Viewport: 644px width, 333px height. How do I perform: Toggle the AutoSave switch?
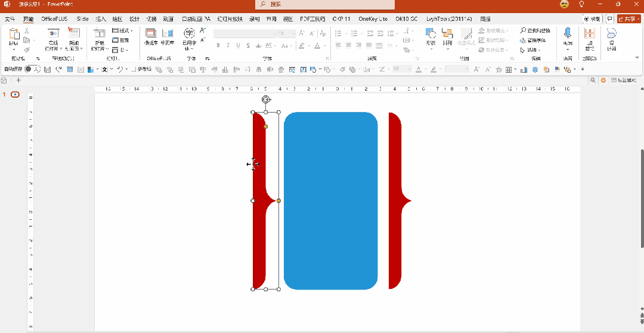click(x=32, y=69)
